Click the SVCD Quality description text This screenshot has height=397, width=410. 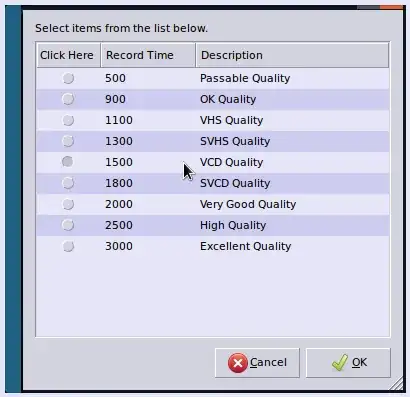tap(235, 183)
